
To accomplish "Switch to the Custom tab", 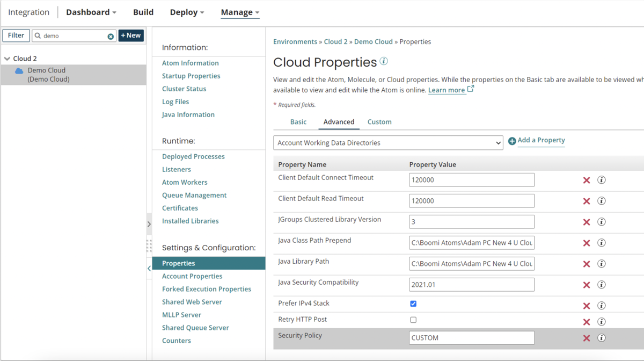I will pyautogui.click(x=379, y=121).
